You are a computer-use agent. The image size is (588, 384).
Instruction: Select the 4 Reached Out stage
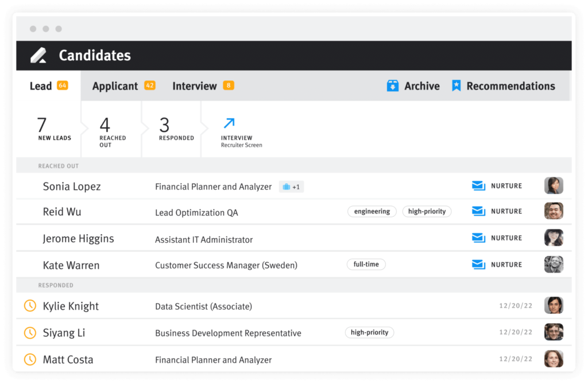(x=111, y=129)
